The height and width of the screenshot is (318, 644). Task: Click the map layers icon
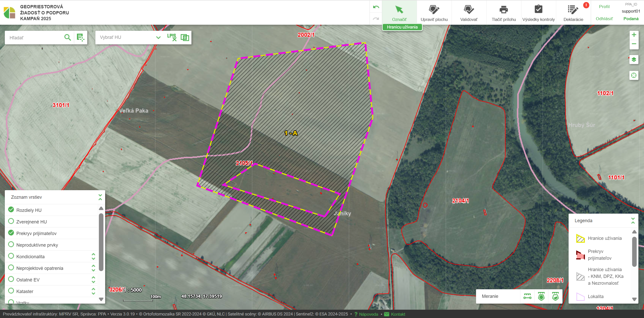click(634, 60)
